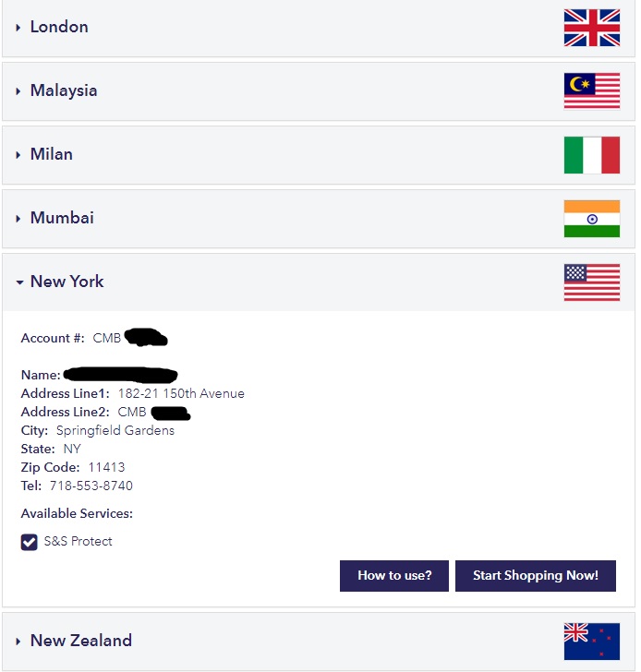Click the How to use? button
The height and width of the screenshot is (672, 641).
(x=394, y=576)
